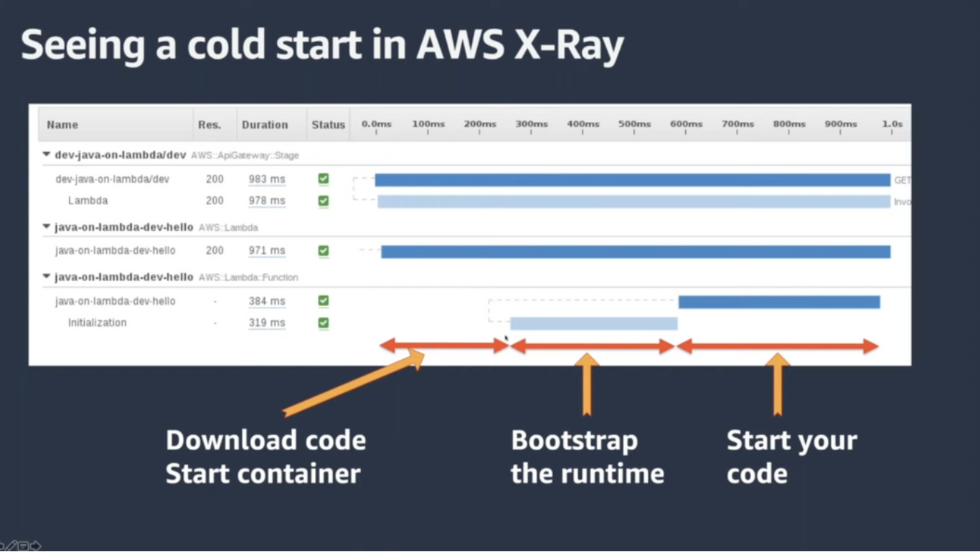Click the GET label after the 983 ms bar

tap(902, 181)
